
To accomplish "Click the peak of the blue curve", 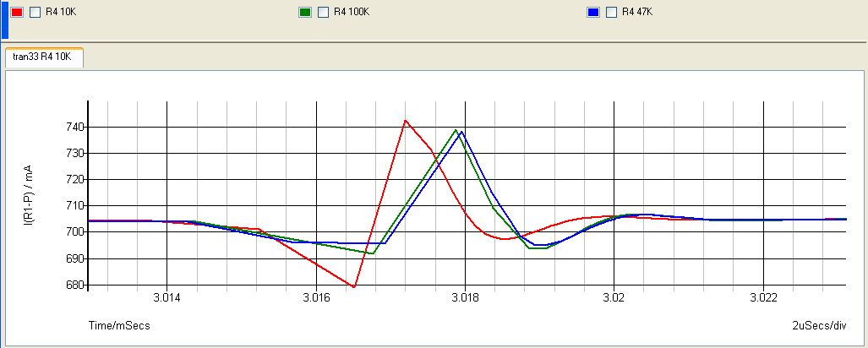I will click(x=461, y=132).
